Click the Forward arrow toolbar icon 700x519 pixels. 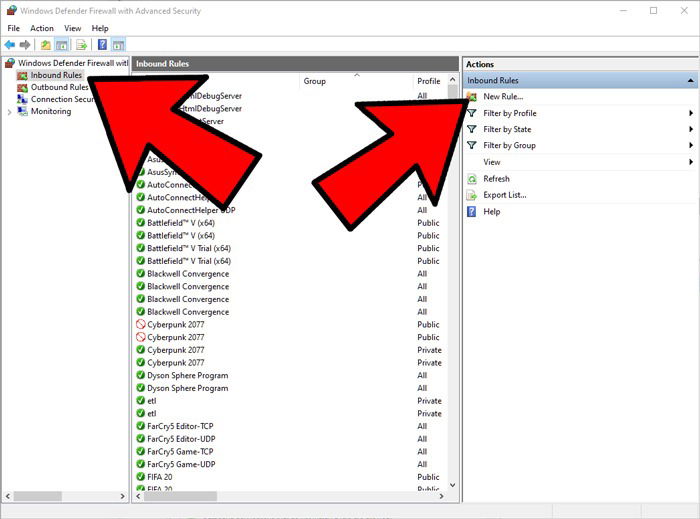pyautogui.click(x=25, y=45)
